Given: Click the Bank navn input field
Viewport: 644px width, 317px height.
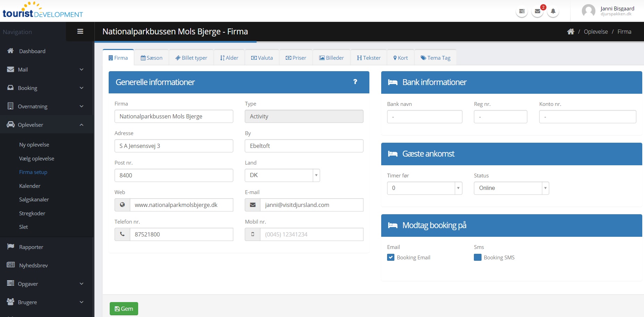Looking at the screenshot, I should pos(424,117).
